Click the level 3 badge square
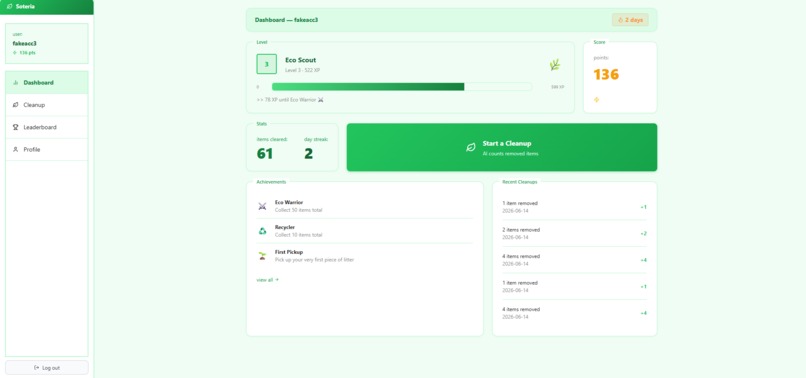Viewport: 806px width, 378px height. [266, 64]
